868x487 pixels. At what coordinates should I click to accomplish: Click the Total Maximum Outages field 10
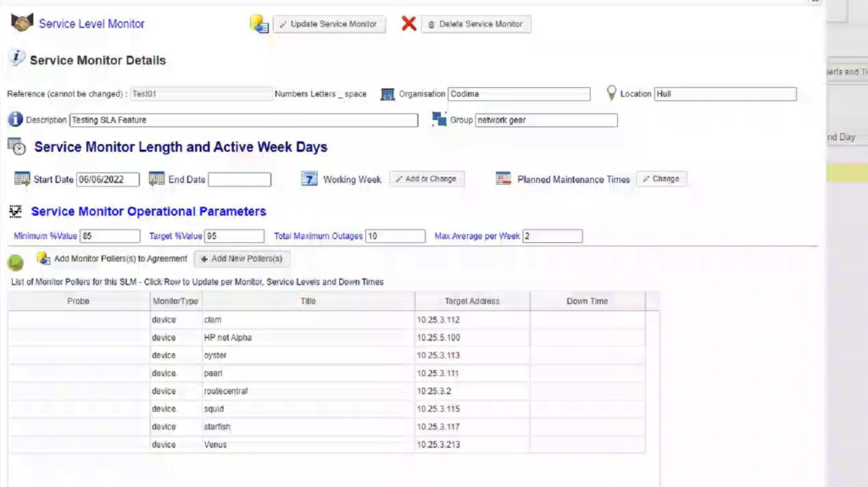click(x=395, y=236)
